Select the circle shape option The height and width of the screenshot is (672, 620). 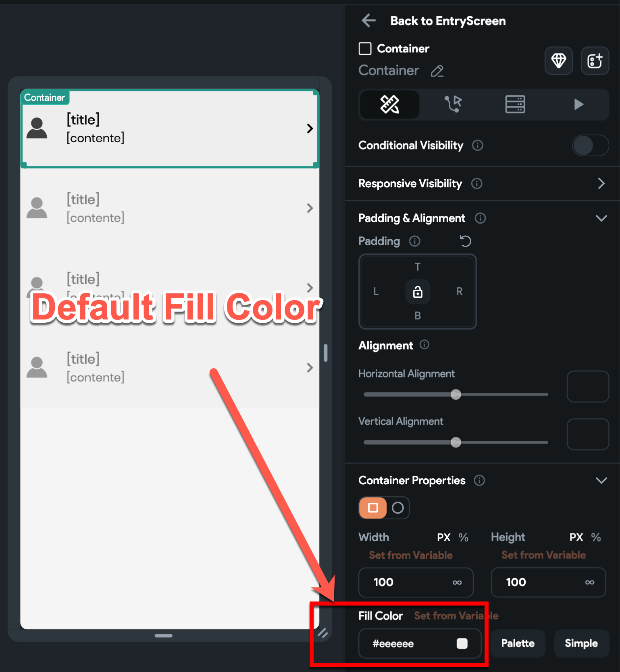398,508
